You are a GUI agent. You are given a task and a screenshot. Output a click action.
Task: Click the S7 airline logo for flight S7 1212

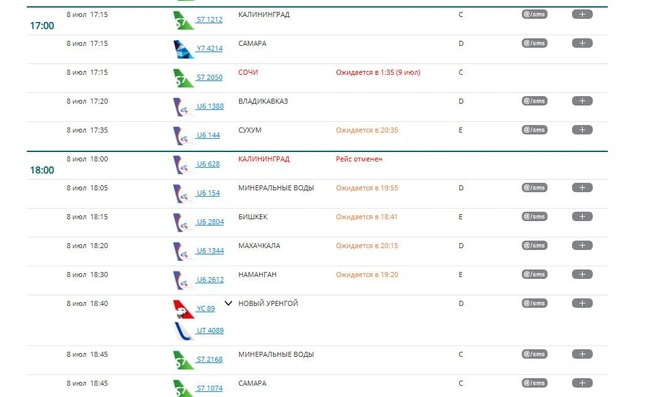[x=183, y=20]
